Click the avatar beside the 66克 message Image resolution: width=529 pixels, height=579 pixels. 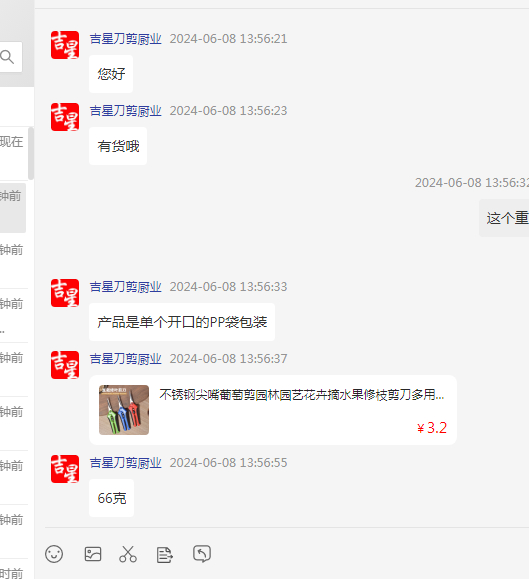coord(65,469)
